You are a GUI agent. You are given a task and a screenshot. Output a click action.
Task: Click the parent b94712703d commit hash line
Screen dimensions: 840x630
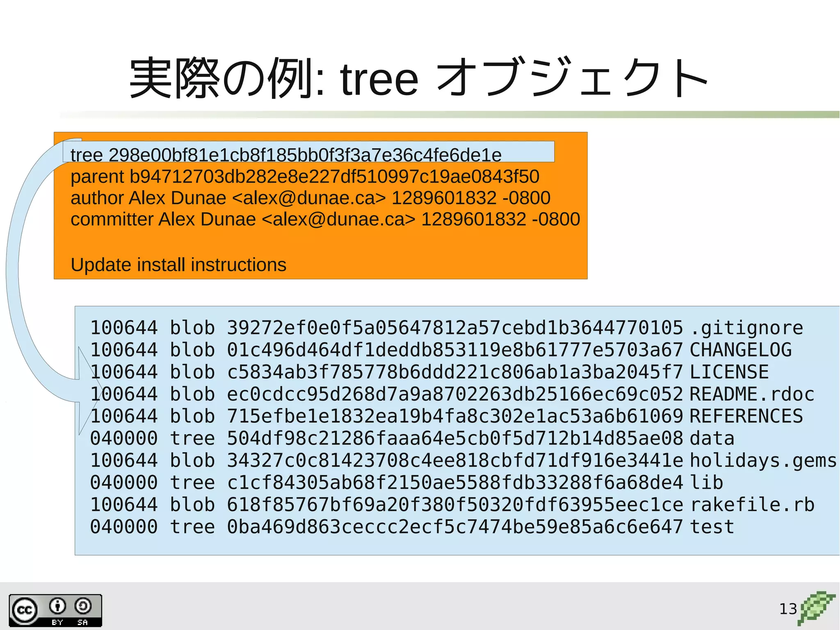(305, 176)
